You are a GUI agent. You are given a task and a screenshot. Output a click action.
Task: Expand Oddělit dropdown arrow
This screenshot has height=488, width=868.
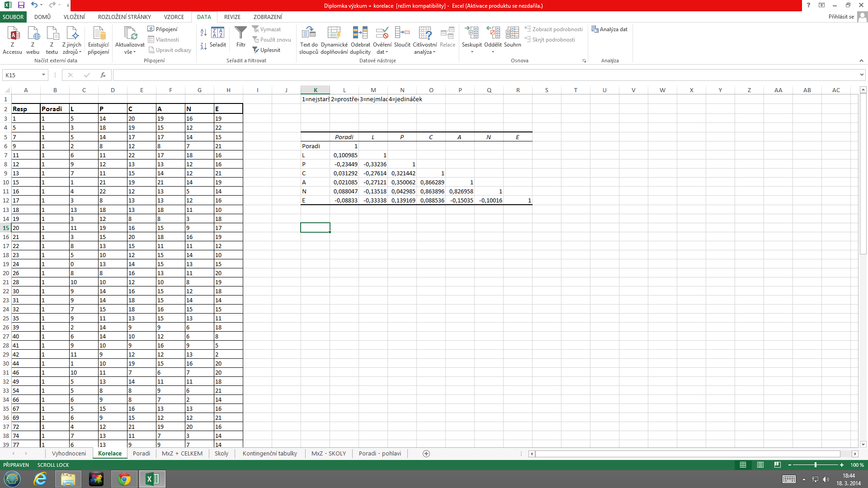[x=493, y=52]
